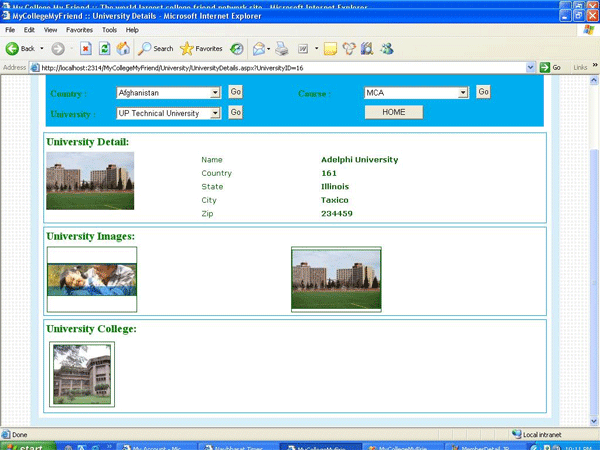Open the Help menu
600x450 pixels.
[132, 30]
